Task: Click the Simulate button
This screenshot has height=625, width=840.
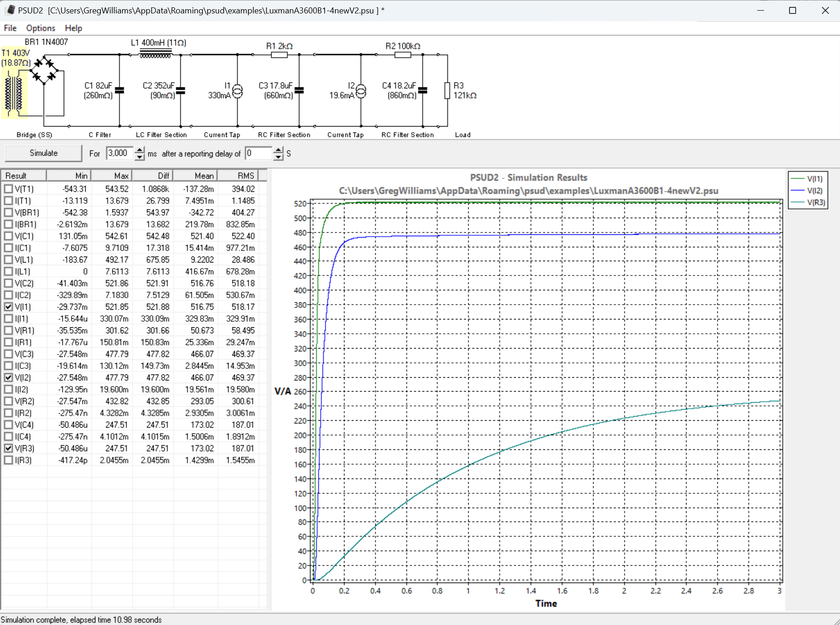Action: pos(43,153)
